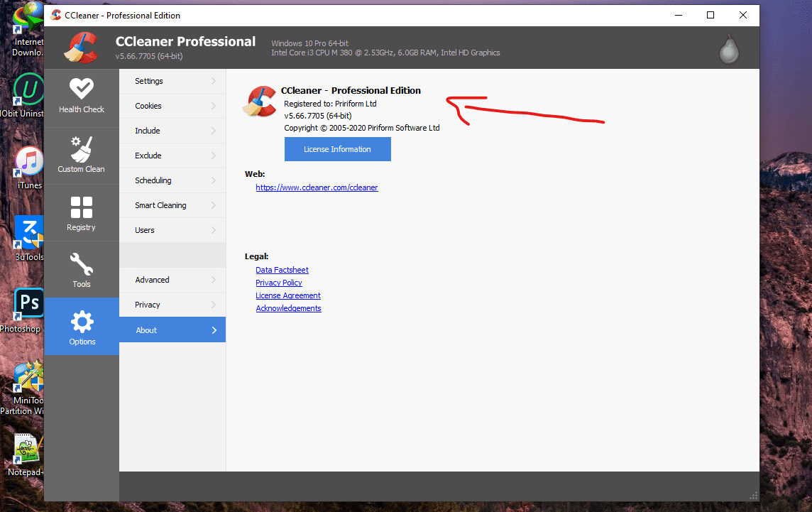The image size is (812, 512).
Task: Click the Piriform pear icon
Action: [729, 48]
